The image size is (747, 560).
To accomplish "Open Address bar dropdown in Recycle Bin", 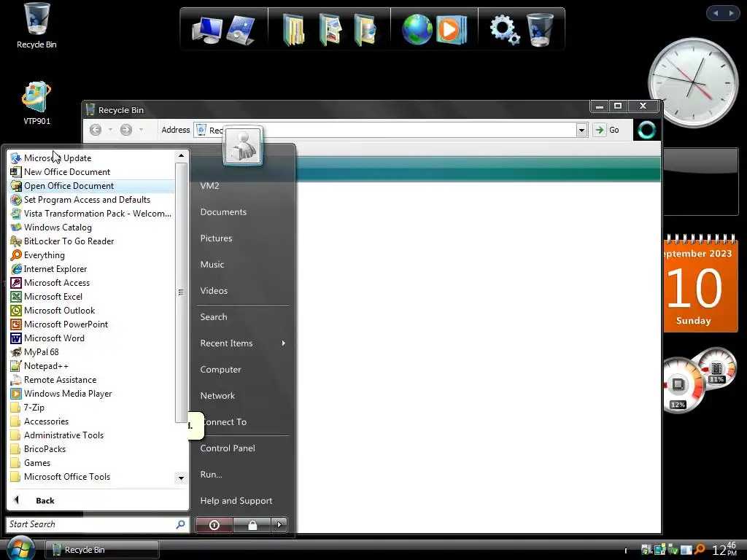I will (x=581, y=130).
